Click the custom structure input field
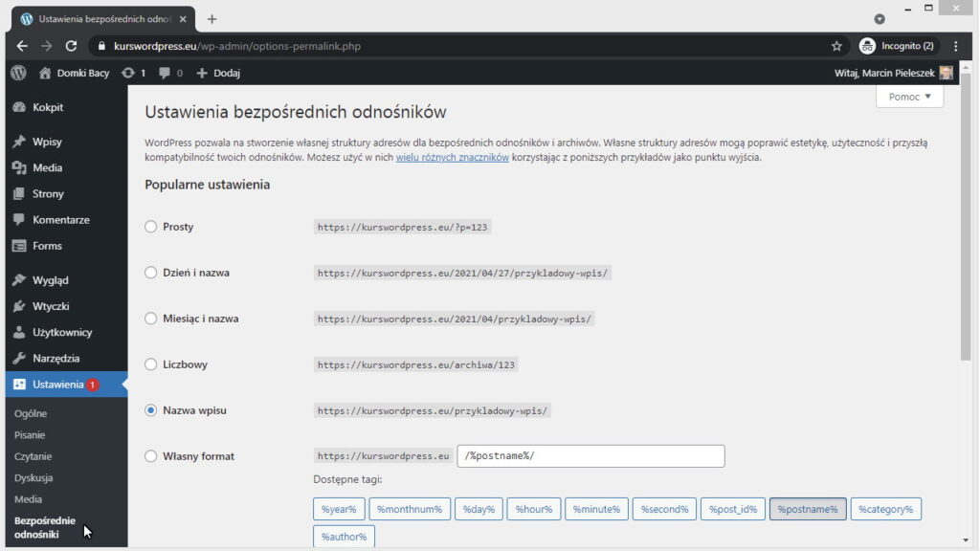 590,455
